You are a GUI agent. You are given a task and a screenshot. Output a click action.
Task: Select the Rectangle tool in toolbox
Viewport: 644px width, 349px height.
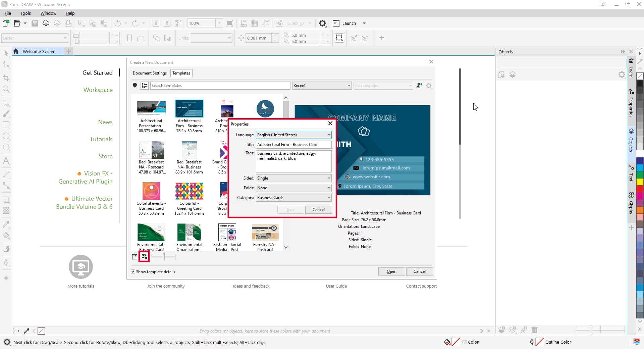click(x=6, y=125)
